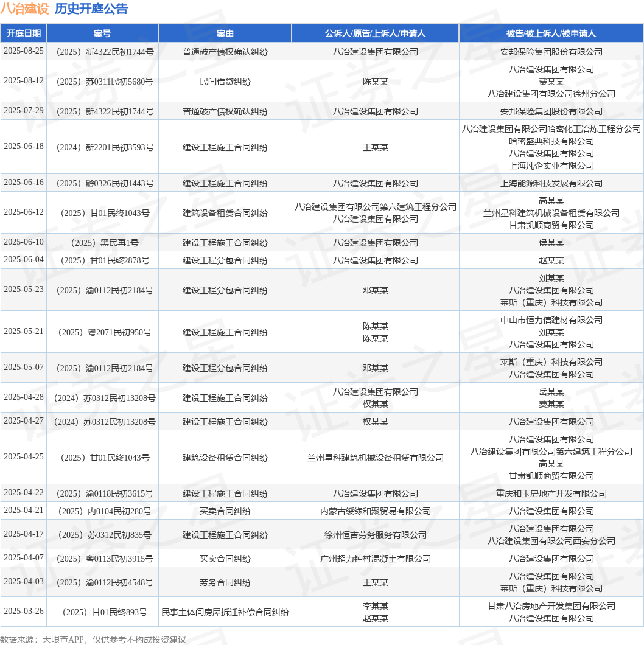Click hearing date 2025-04-21

[24, 511]
